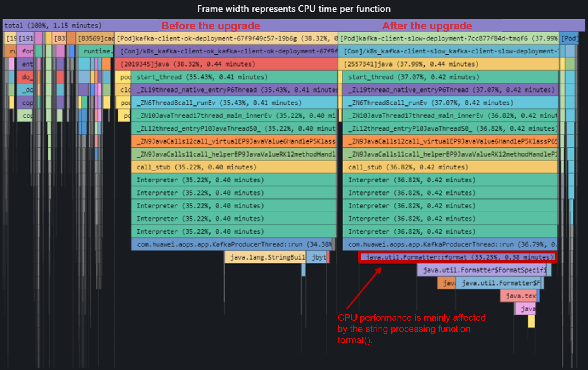The width and height of the screenshot is (588, 370).
Task: Click the total (100%, 1.15 minutes) root frame
Action: (x=53, y=26)
